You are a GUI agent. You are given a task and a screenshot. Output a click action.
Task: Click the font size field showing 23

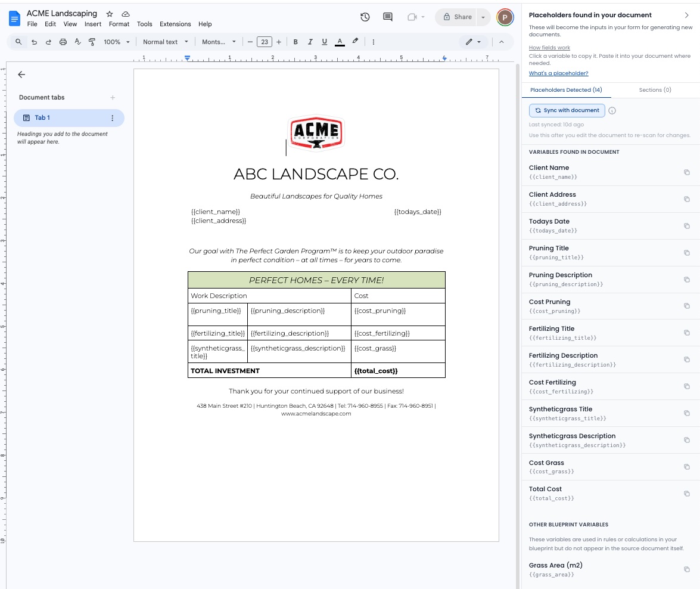coord(265,42)
